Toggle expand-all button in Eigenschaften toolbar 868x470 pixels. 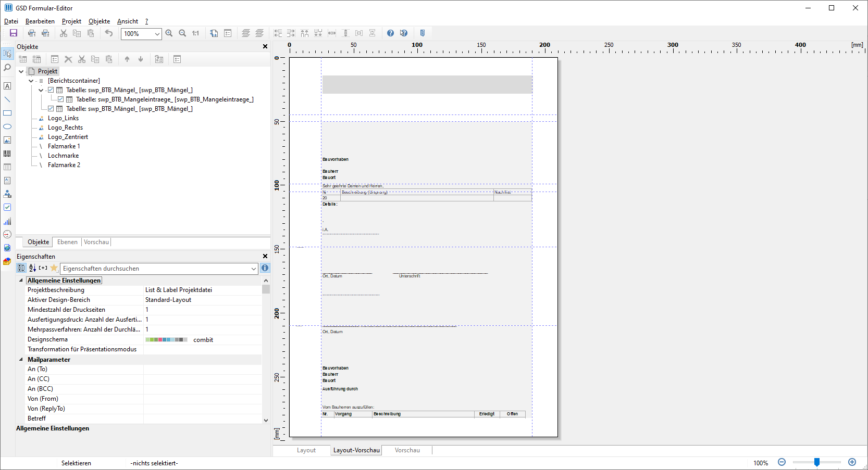click(43, 268)
